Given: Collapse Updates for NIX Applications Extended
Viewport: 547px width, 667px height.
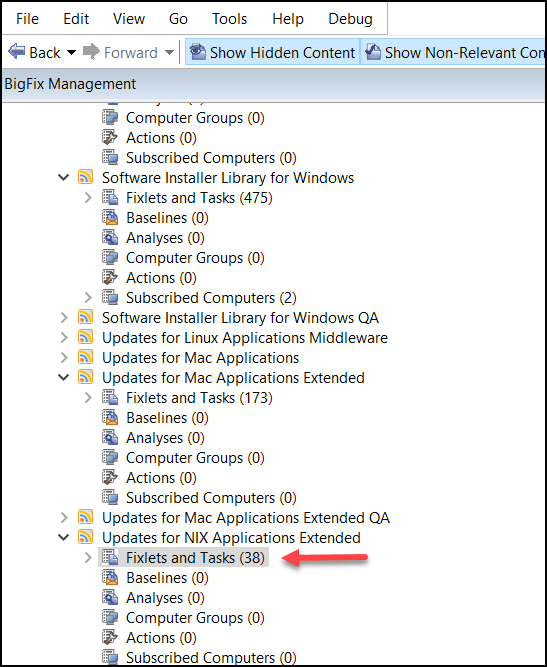Looking at the screenshot, I should 64,537.
